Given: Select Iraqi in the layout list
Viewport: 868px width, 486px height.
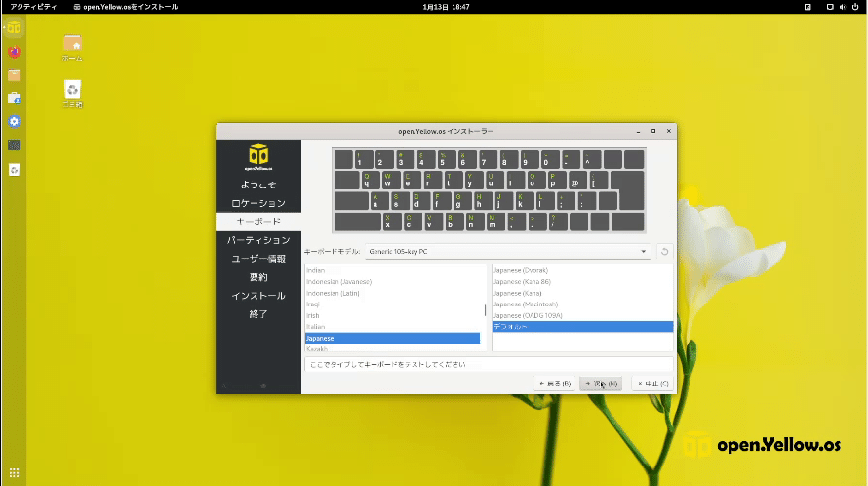Looking at the screenshot, I should point(392,304).
